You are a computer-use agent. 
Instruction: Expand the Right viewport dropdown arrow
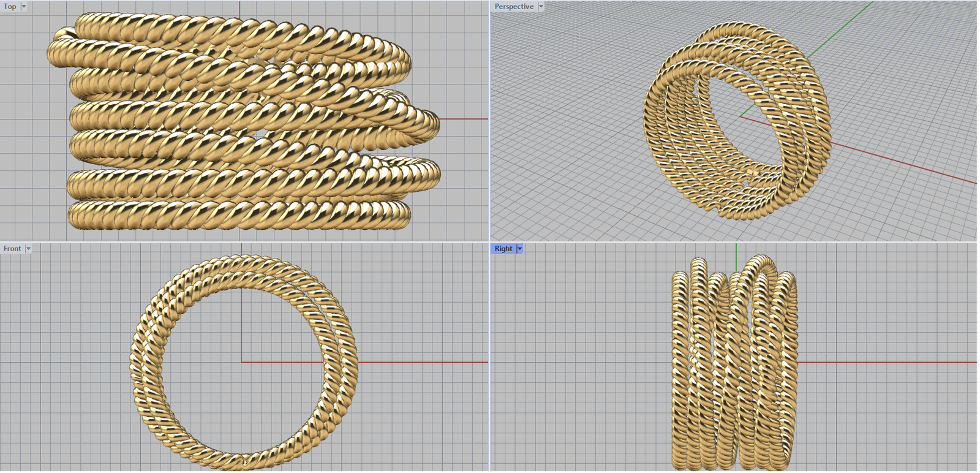(520, 249)
